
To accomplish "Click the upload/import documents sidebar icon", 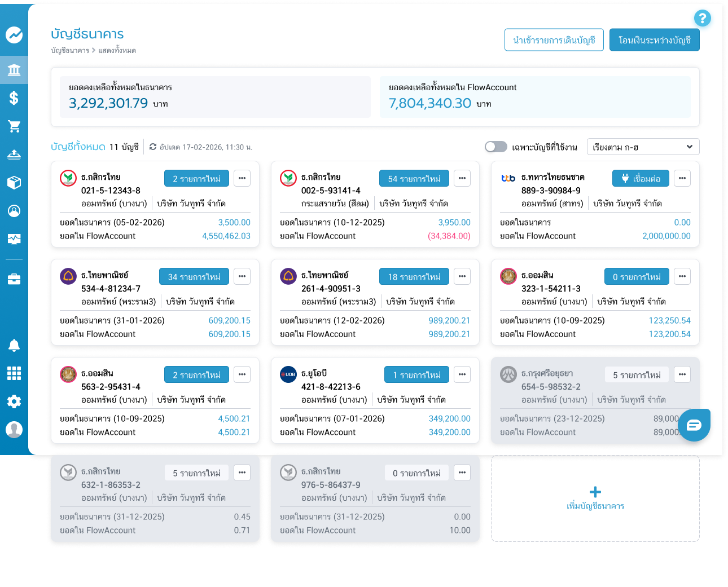I will click(x=14, y=155).
